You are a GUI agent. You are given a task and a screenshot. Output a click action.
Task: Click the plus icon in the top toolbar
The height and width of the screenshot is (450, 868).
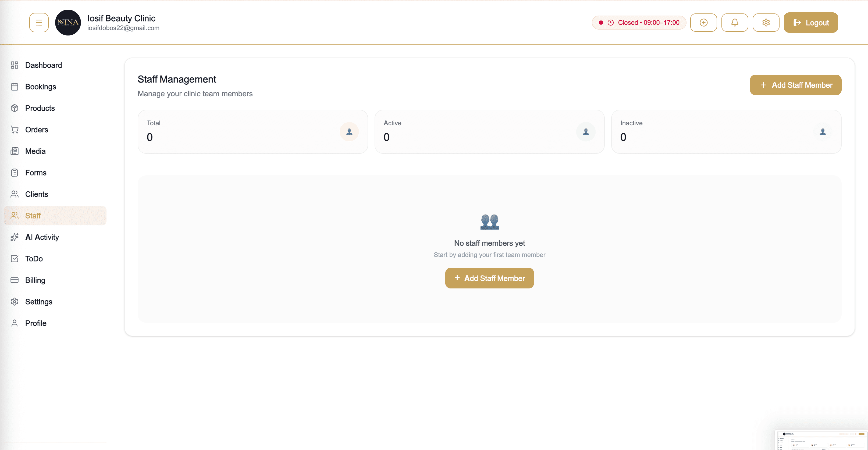coord(703,22)
